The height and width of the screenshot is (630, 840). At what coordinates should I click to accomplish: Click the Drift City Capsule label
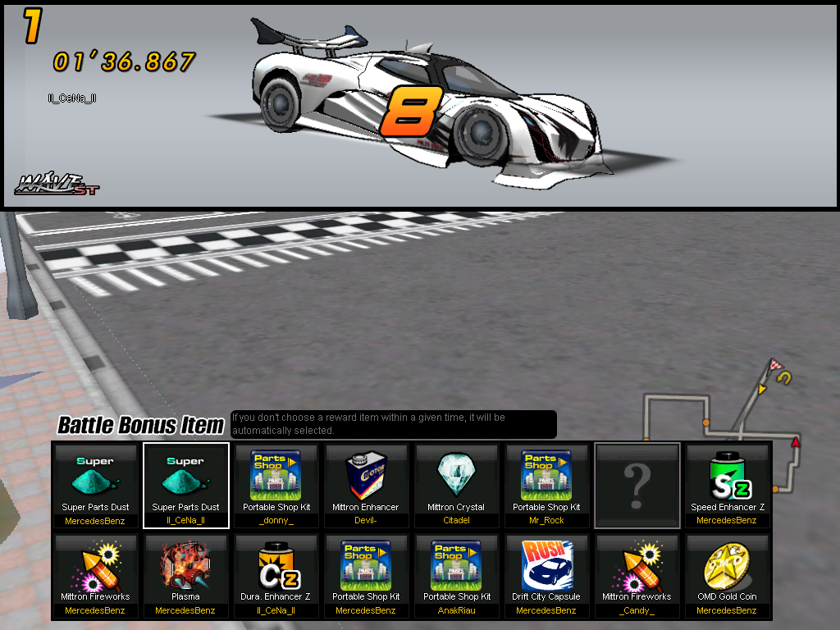546,596
